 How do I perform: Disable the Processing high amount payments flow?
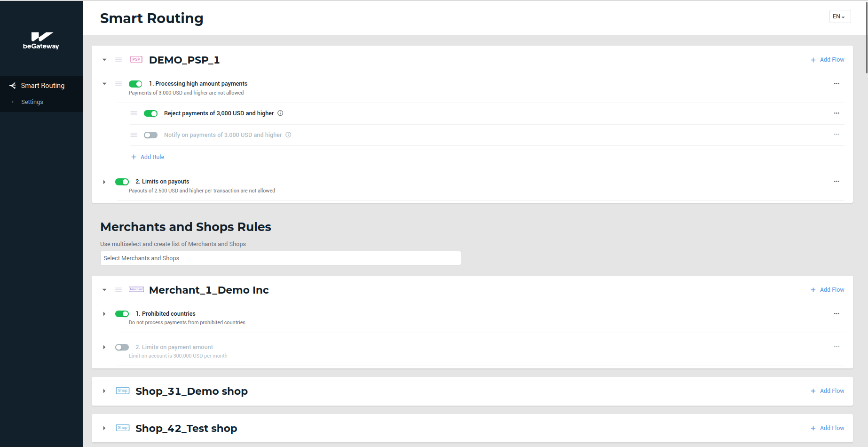coord(135,84)
